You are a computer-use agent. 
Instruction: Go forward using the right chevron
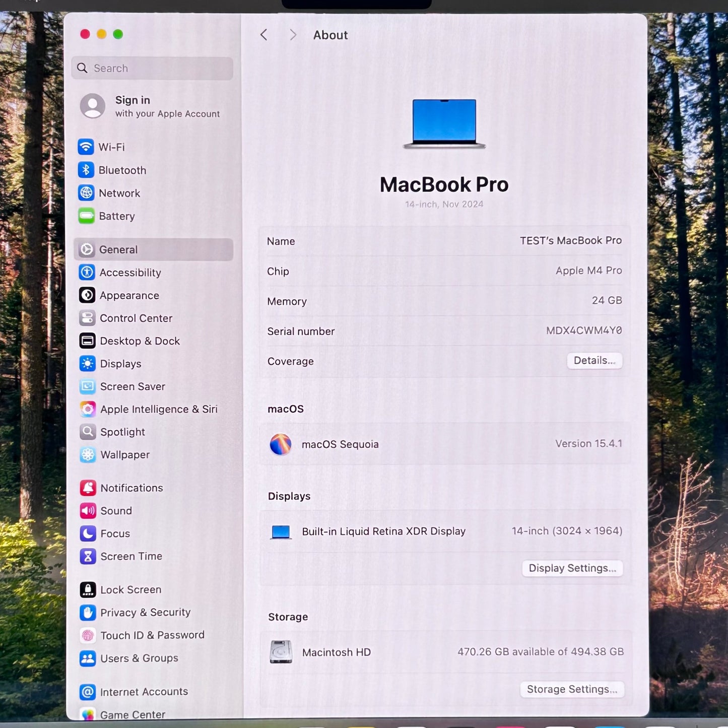293,35
